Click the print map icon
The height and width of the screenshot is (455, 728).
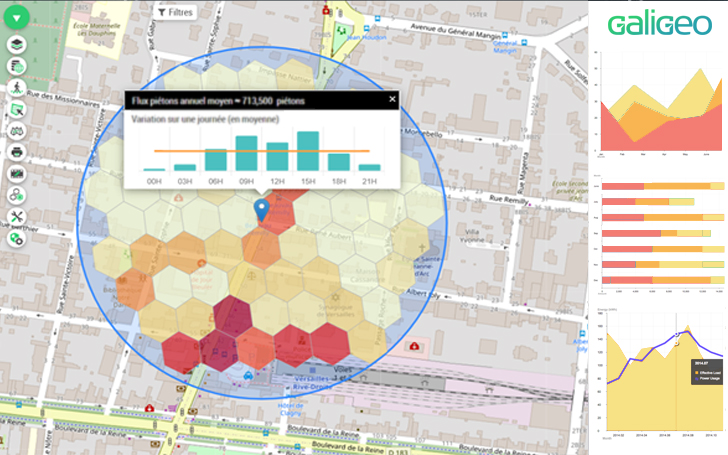click(x=17, y=152)
